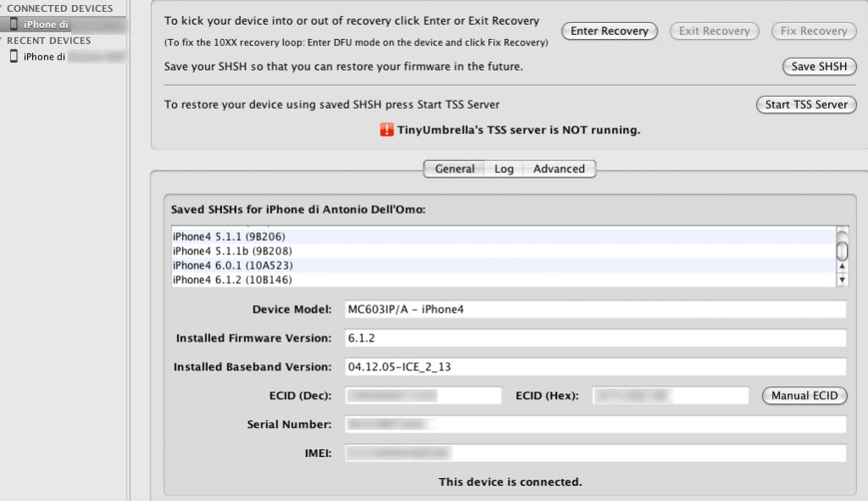
Task: Click the iPhone icon under Recent Devices
Action: pos(14,57)
